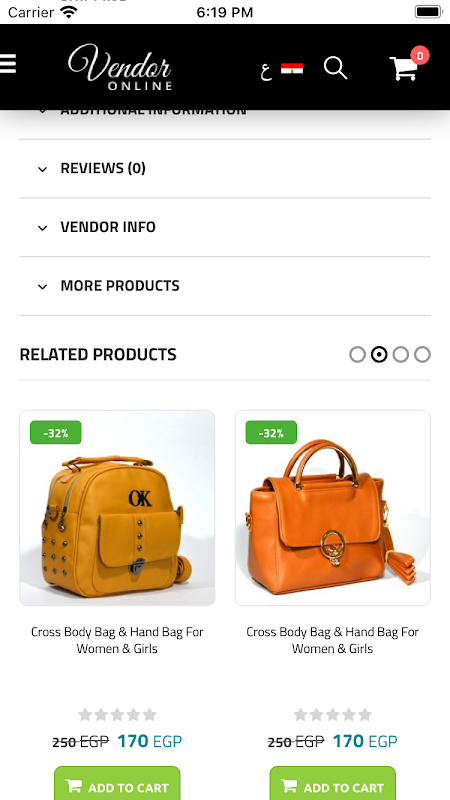Expand the Vendor Info section
The width and height of the screenshot is (450, 800).
tap(225, 227)
